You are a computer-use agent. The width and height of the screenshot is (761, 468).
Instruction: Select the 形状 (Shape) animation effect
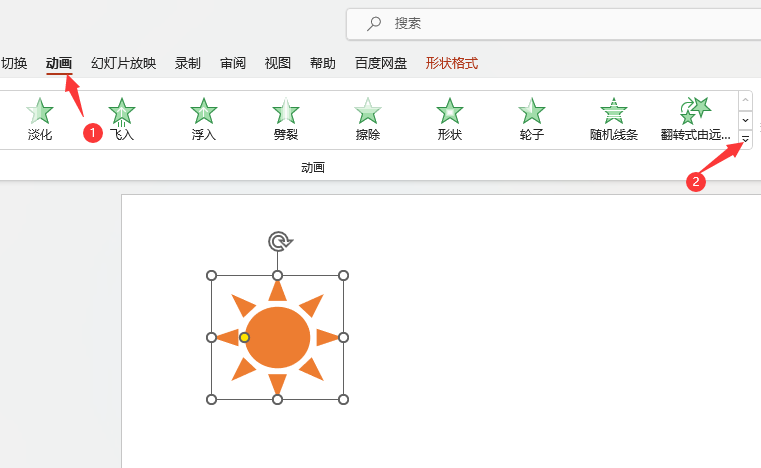pyautogui.click(x=450, y=119)
